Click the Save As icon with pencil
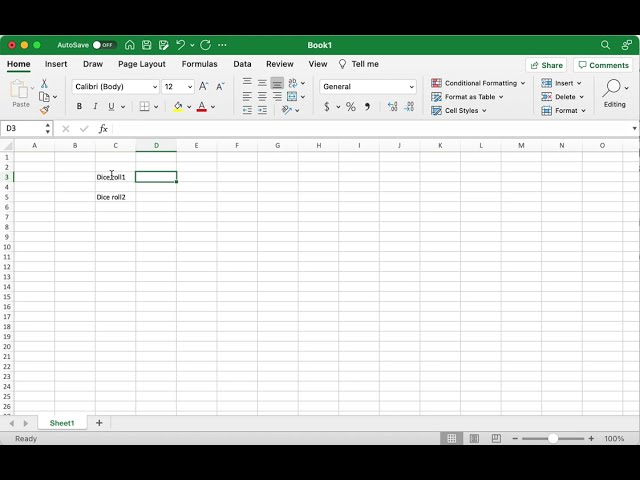Screen dimensions: 640x480 point(164,45)
